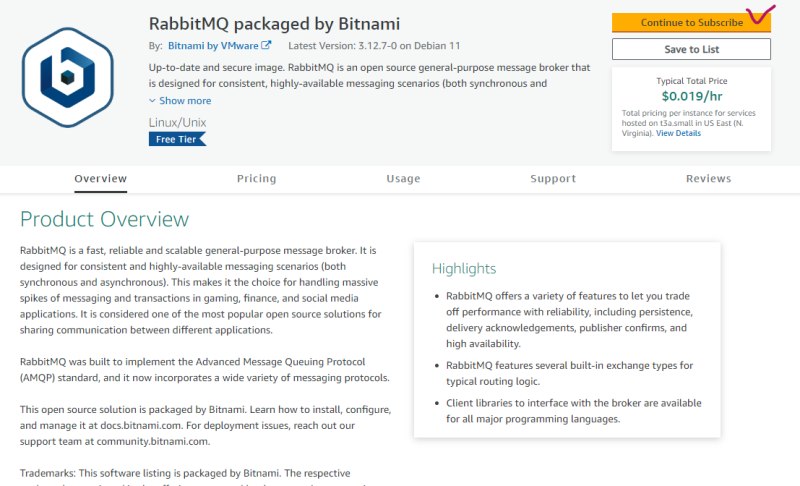Click the Free Tier badge

tap(178, 139)
